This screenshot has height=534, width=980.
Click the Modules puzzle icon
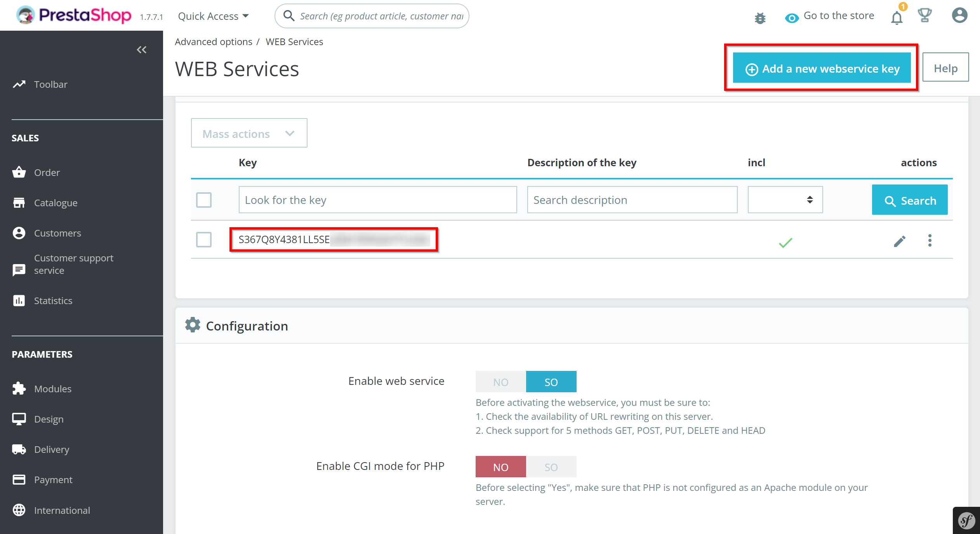(x=19, y=388)
